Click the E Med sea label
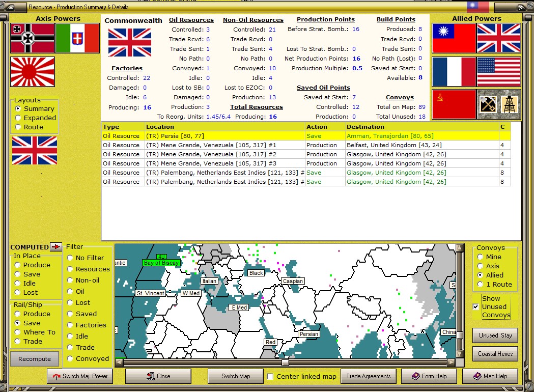The height and width of the screenshot is (392, 534). tap(239, 307)
